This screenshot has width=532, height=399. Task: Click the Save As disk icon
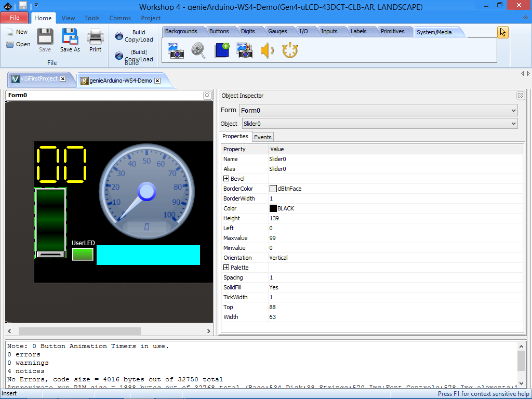point(70,39)
